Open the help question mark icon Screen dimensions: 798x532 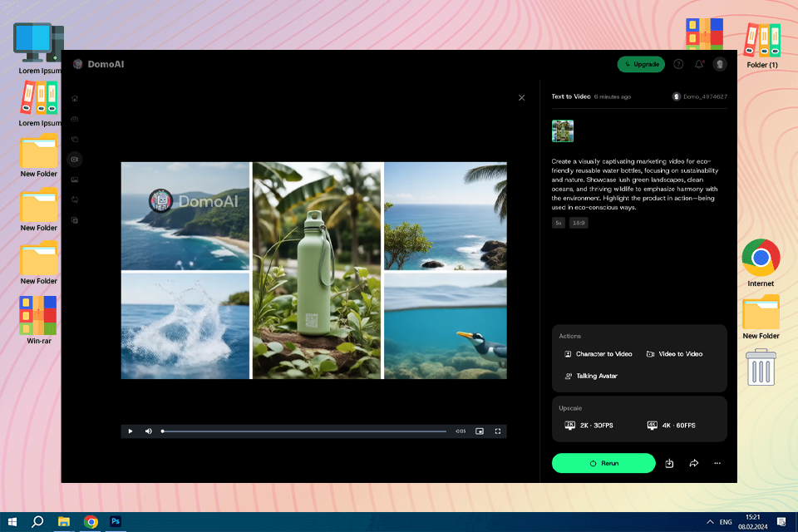678,64
